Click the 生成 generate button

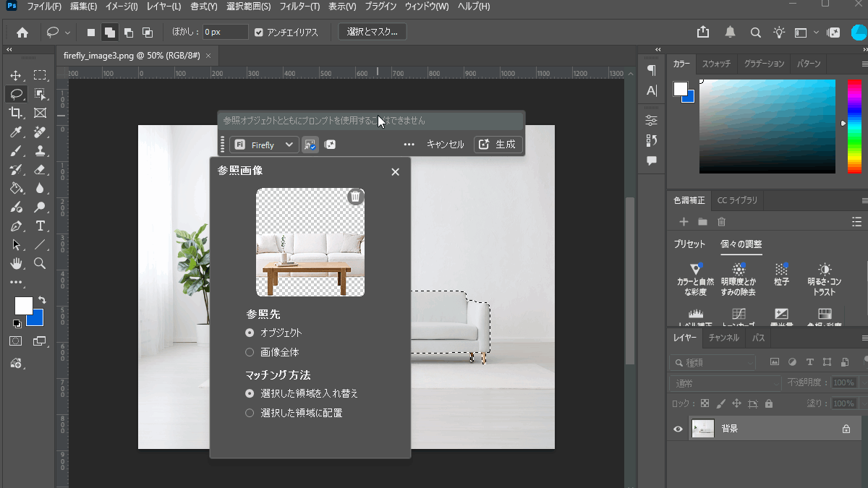[498, 145]
